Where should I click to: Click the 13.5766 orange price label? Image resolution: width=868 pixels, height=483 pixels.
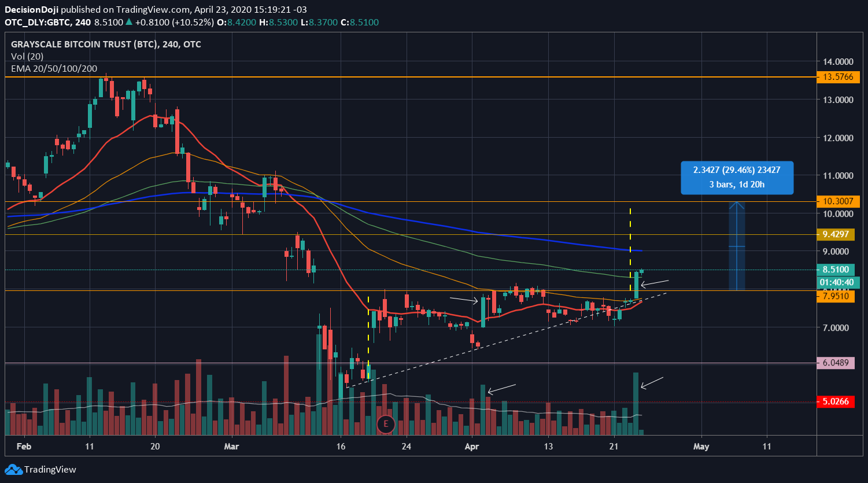click(x=838, y=77)
